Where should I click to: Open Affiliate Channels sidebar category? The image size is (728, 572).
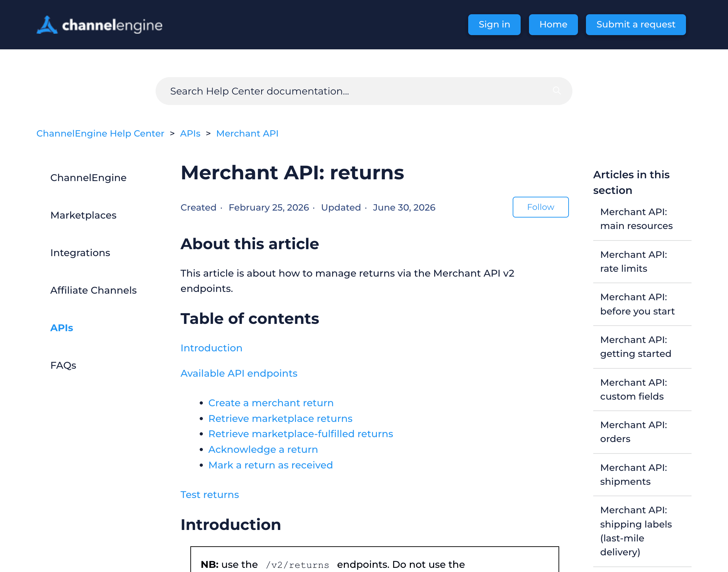pyautogui.click(x=93, y=290)
